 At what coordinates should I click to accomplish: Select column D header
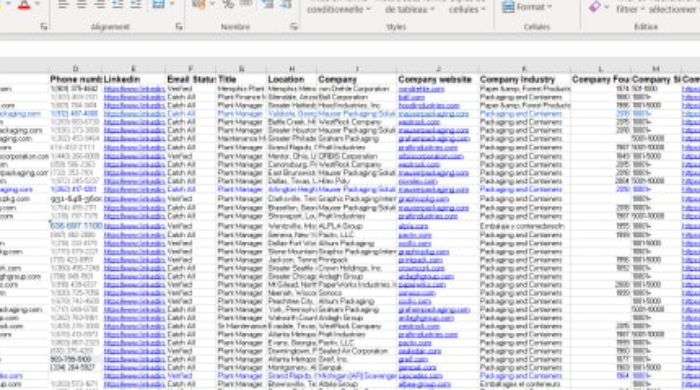point(75,69)
